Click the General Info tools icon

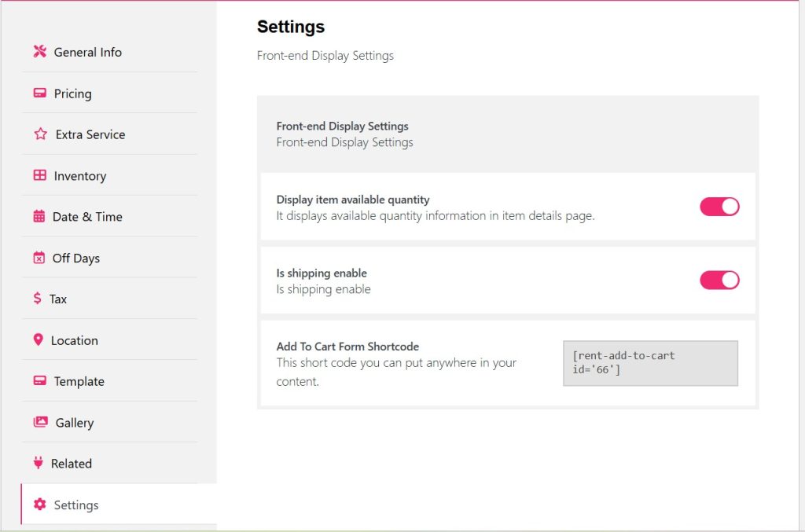(x=39, y=52)
